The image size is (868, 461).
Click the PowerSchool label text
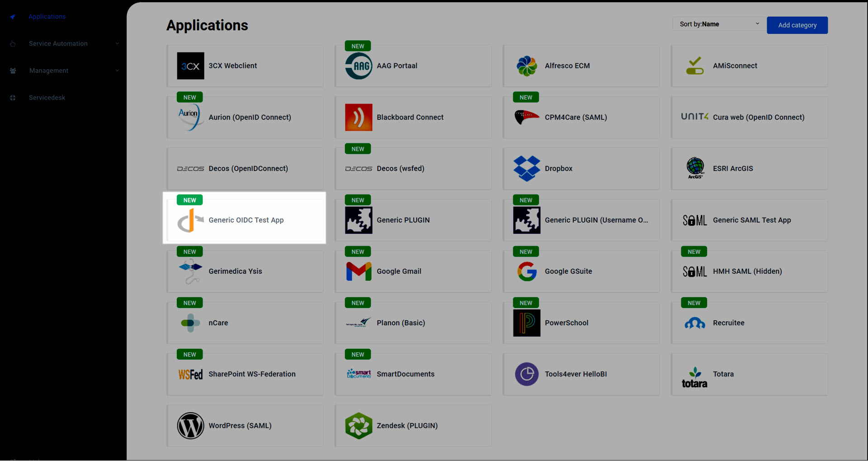point(566,323)
